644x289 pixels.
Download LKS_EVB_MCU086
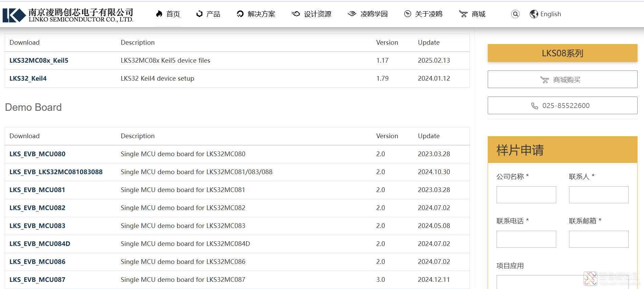37,262
